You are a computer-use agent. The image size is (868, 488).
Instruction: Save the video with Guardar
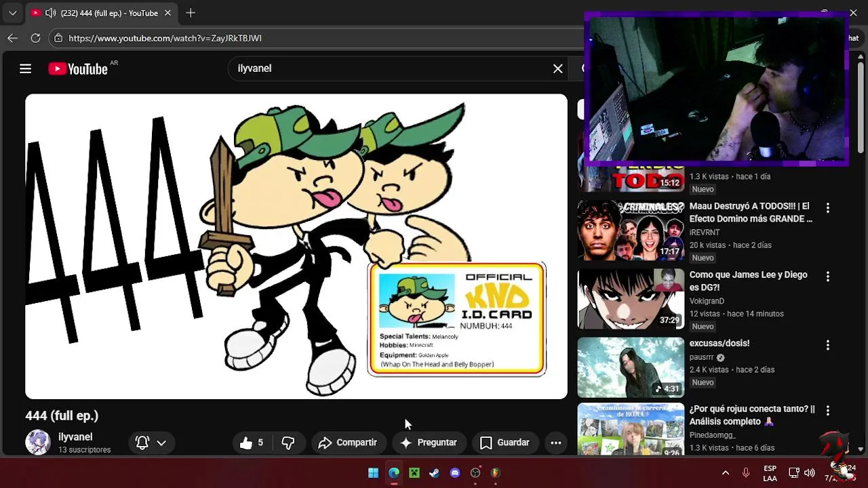(505, 443)
